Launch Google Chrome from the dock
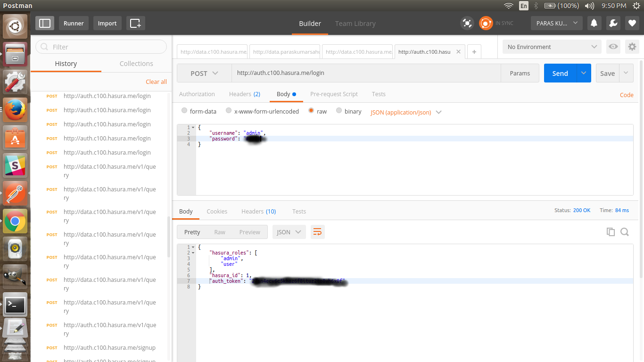Viewport: 644px width, 362px height. click(15, 221)
